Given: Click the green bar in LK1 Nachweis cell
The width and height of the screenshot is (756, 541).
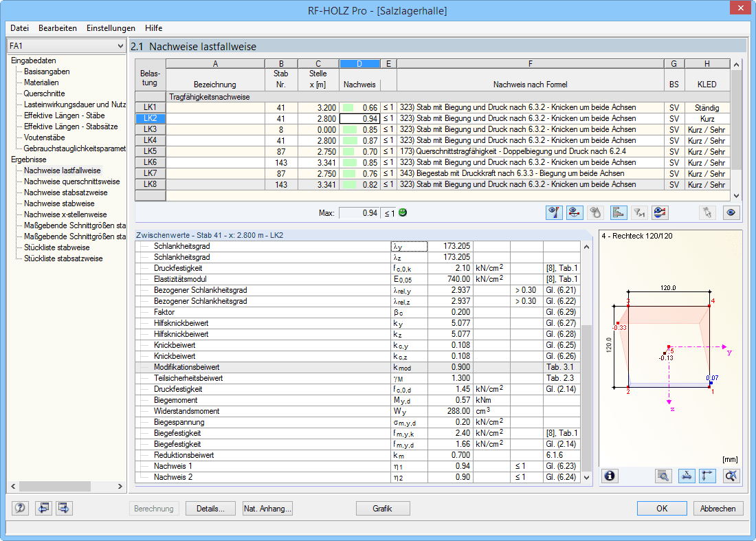Looking at the screenshot, I should [348, 107].
